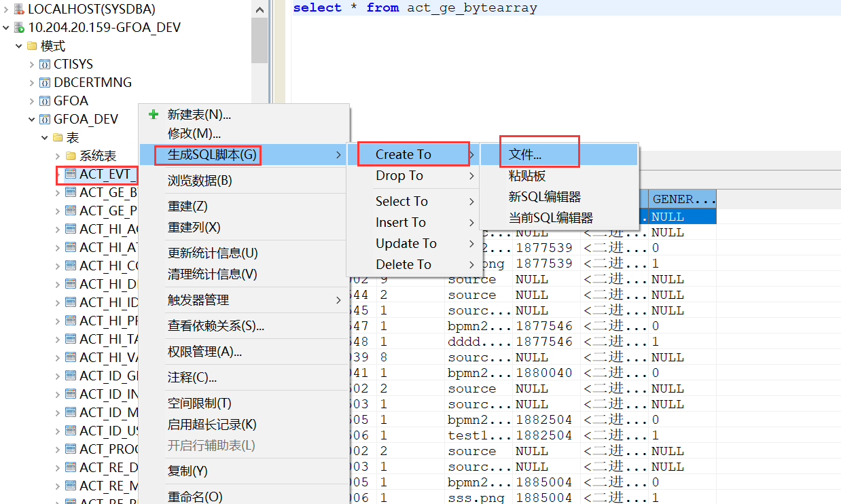Click the green plus icon beside 新建表(N)
Viewport: 841px width, 504px height.
click(154, 115)
